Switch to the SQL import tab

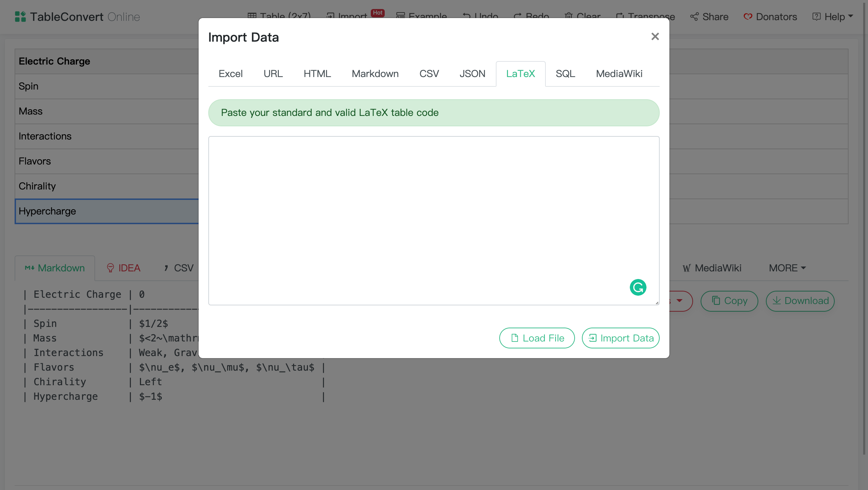(x=565, y=74)
